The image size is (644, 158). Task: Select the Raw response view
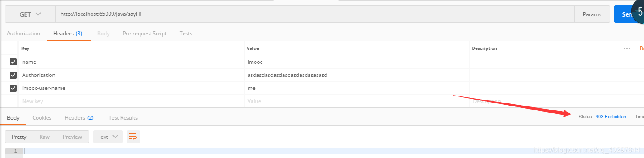pos(44,137)
